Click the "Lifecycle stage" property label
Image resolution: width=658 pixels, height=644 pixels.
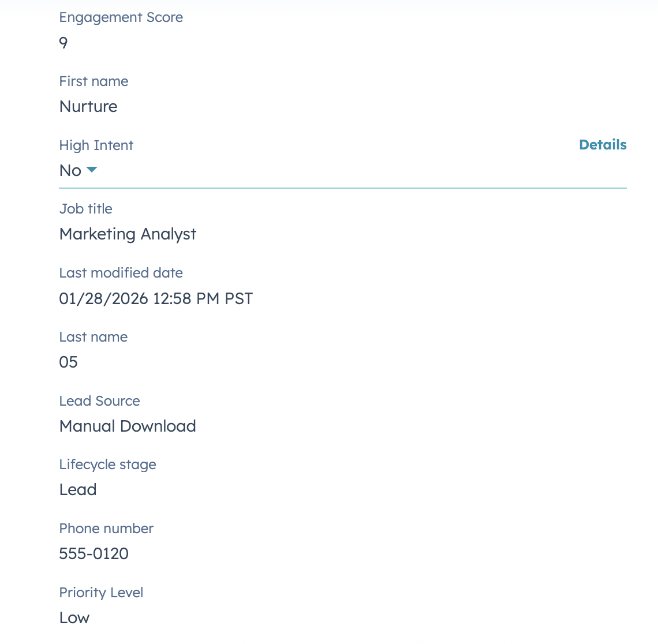107,465
